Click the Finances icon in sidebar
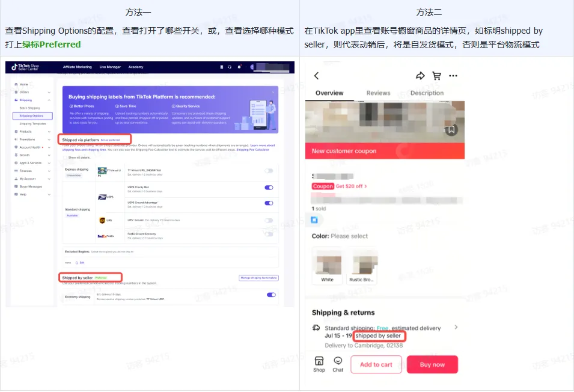 pos(16,171)
